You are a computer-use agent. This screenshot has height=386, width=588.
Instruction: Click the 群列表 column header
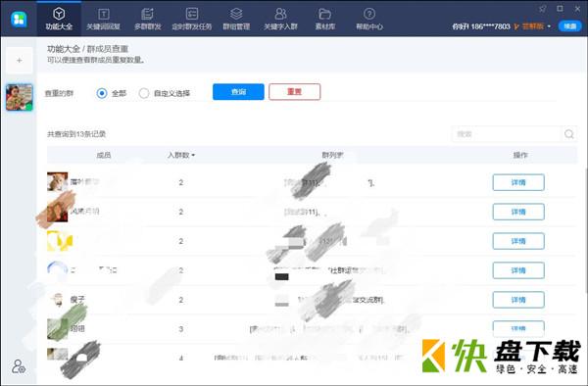332,155
